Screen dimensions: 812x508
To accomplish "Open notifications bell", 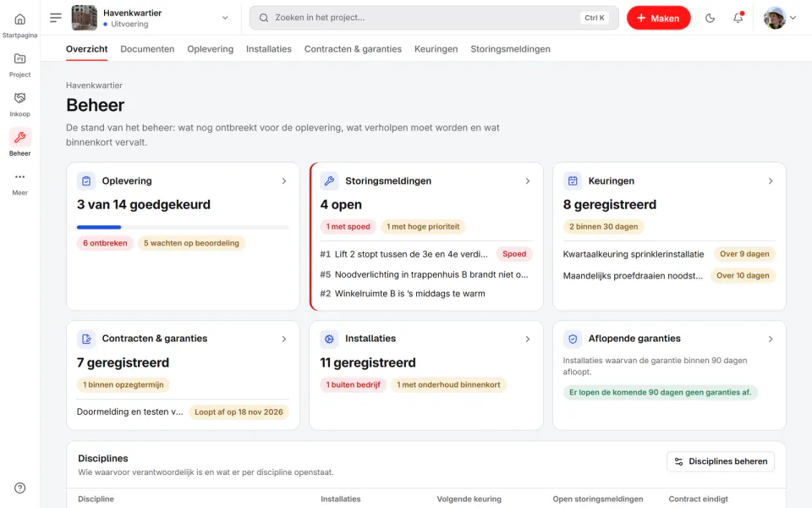I will pos(738,18).
